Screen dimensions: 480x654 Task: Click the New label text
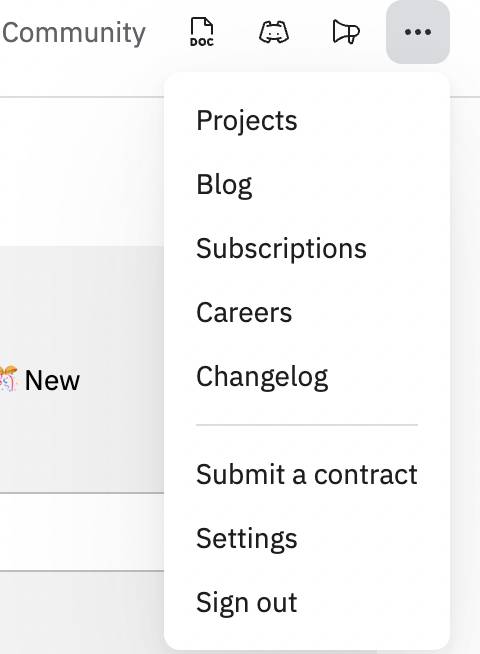52,380
